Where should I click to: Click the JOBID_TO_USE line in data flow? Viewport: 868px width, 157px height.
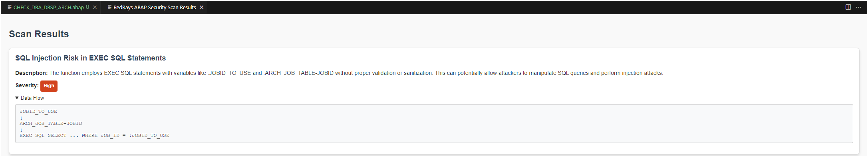[38, 111]
